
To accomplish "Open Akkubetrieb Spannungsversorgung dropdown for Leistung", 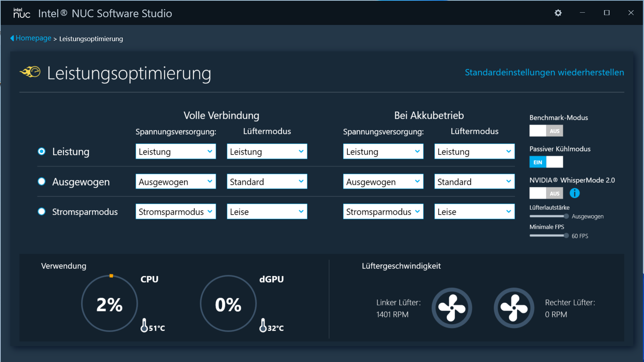I will [383, 151].
